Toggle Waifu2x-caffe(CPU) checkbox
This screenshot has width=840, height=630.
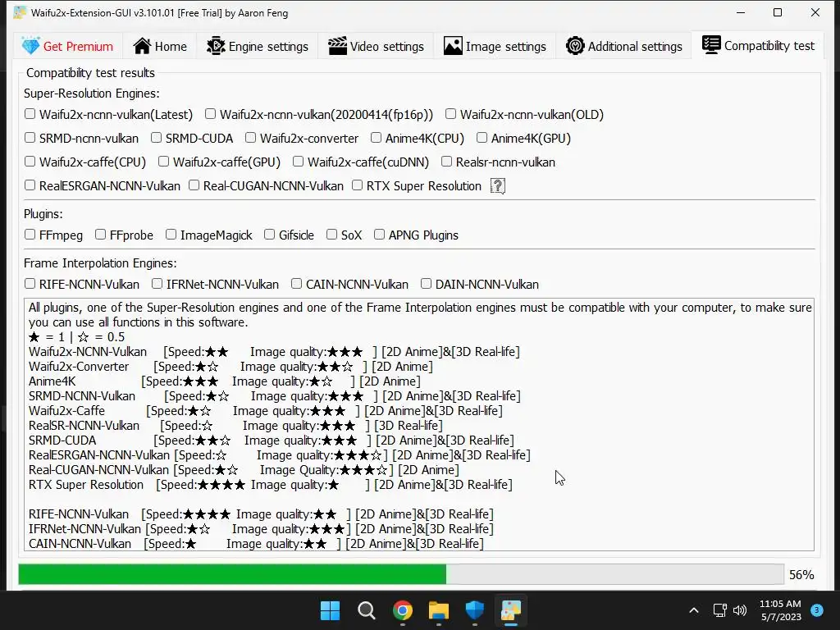point(30,162)
